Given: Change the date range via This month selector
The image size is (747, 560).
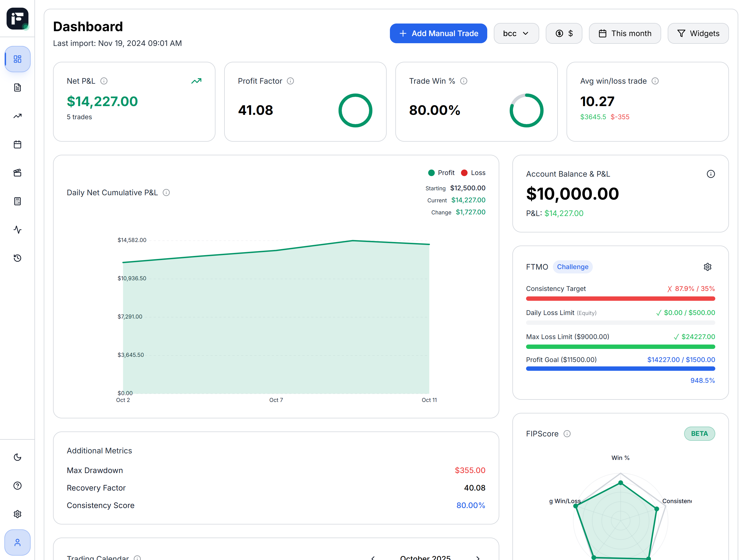Looking at the screenshot, I should [x=625, y=33].
